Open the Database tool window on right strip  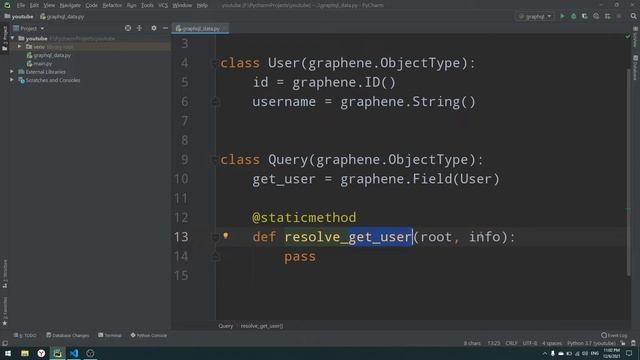coord(636,68)
